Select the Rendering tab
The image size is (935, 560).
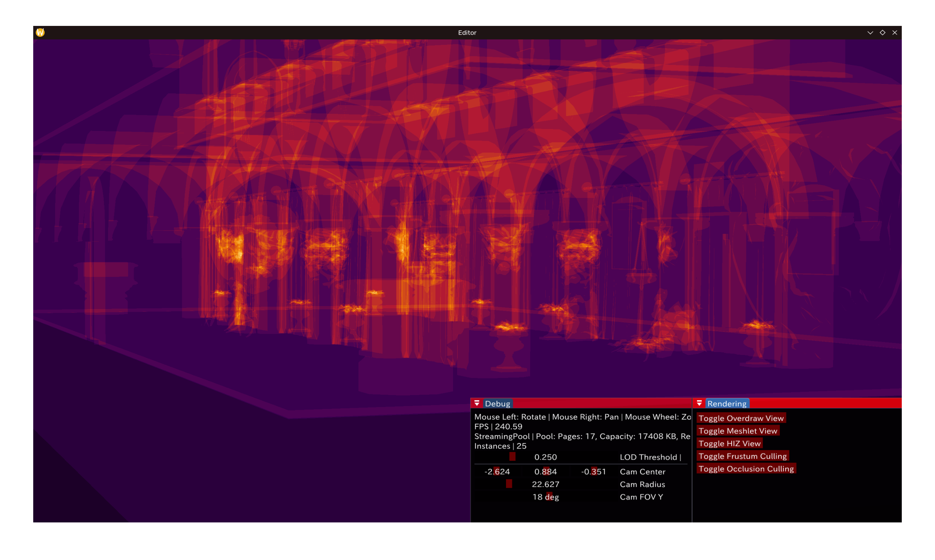[x=727, y=403]
